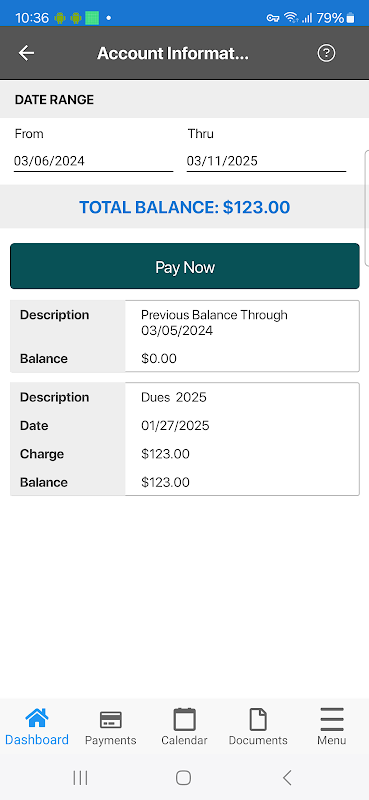Screen dimensions: 369x800
Task: Select the Thru date field 03/11/2025
Action: pos(266,161)
